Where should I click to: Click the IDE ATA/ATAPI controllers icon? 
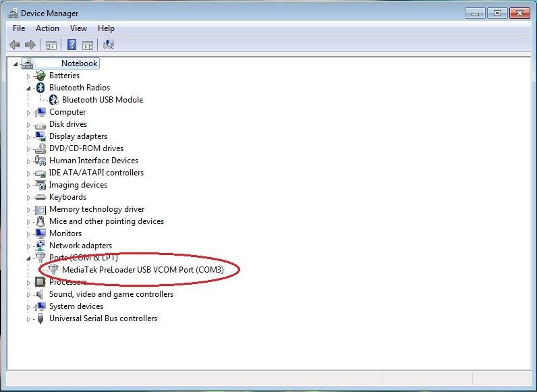coord(40,173)
